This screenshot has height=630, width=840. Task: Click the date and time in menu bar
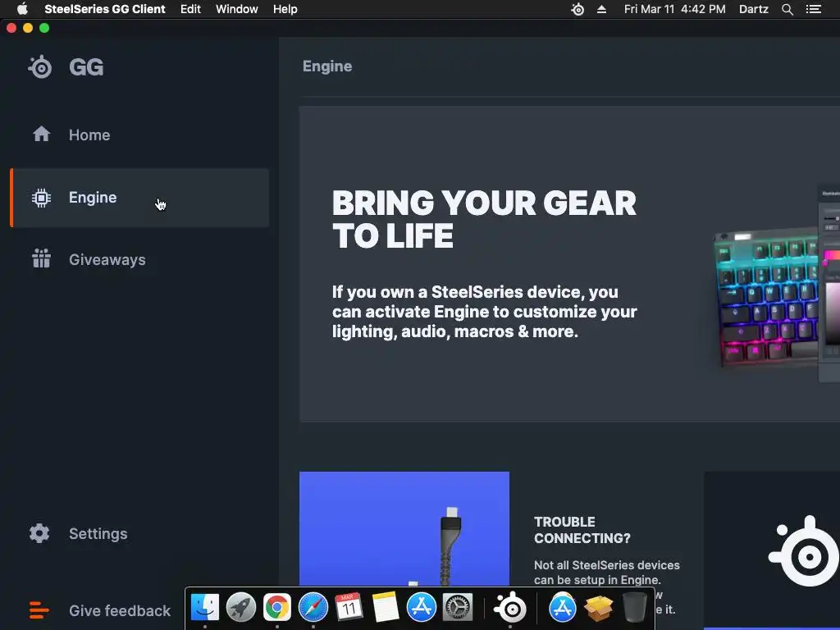[674, 9]
